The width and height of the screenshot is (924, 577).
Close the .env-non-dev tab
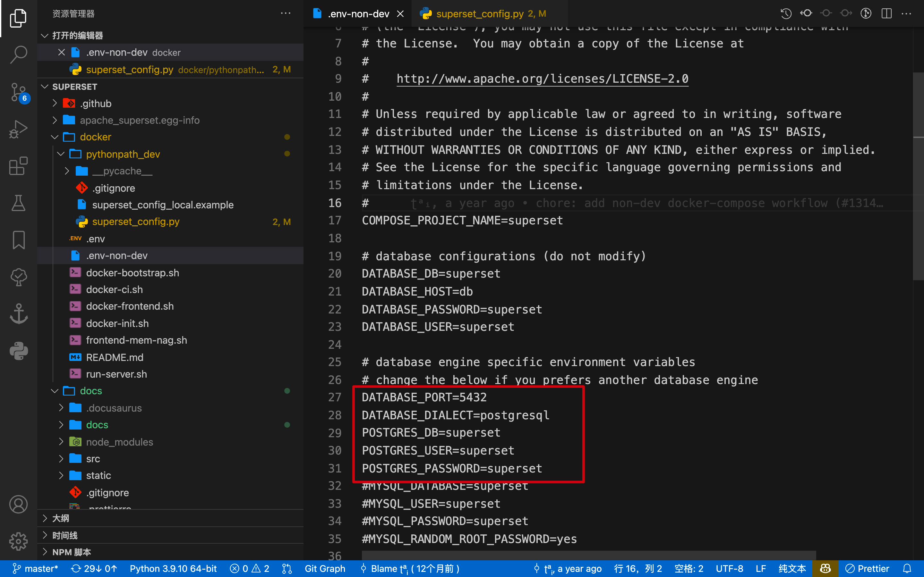click(400, 14)
